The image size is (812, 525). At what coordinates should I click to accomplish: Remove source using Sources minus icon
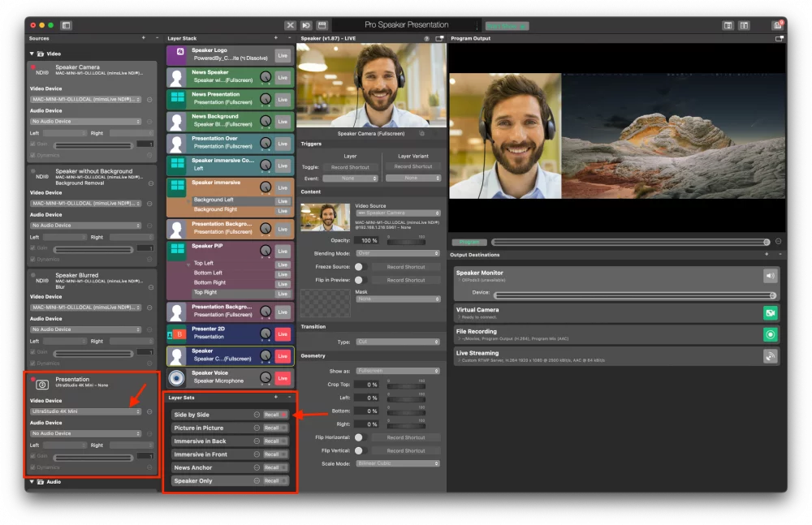pos(157,38)
